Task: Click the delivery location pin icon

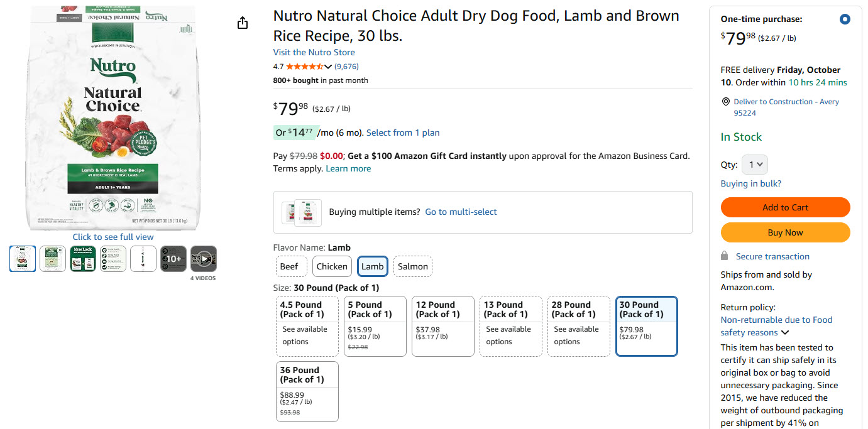Action: [726, 102]
